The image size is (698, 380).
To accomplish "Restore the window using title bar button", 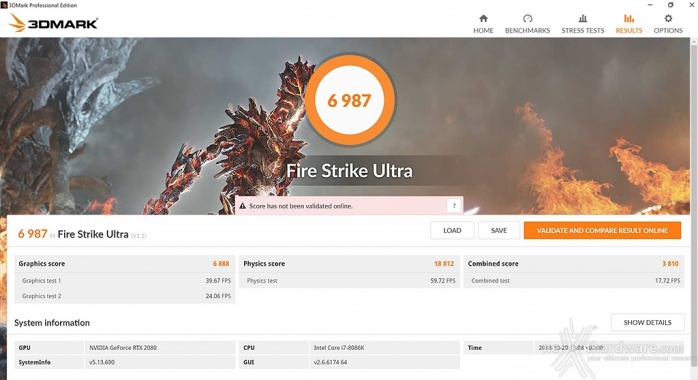I will (x=671, y=5).
